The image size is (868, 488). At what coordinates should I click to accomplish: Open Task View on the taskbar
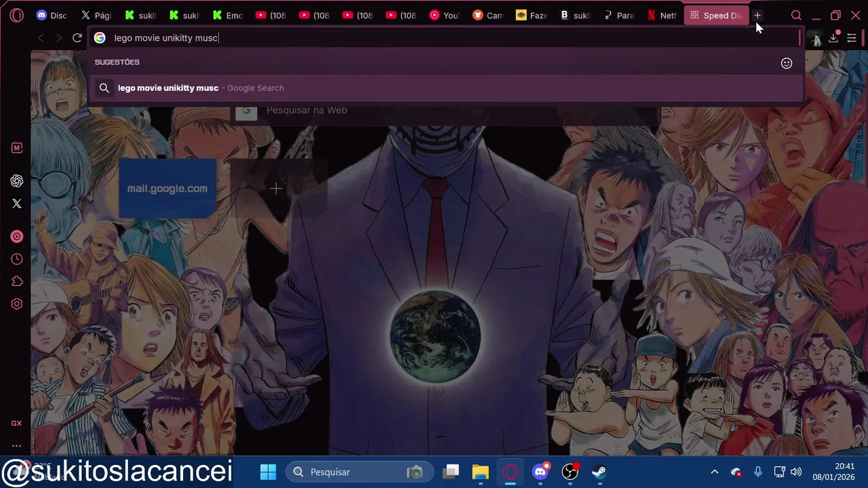tap(451, 472)
